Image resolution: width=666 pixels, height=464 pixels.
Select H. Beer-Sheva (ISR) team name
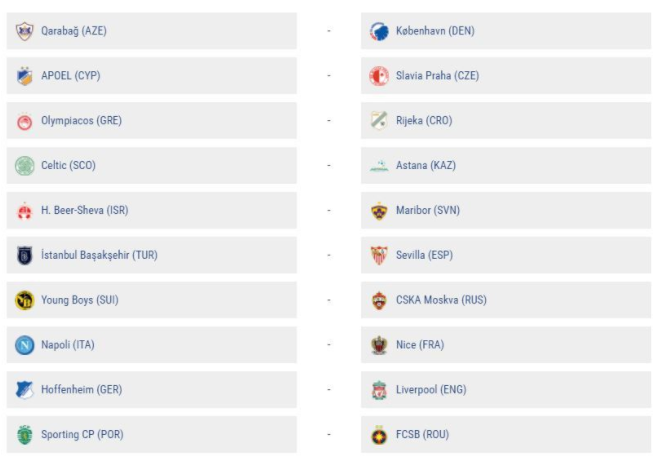84,210
